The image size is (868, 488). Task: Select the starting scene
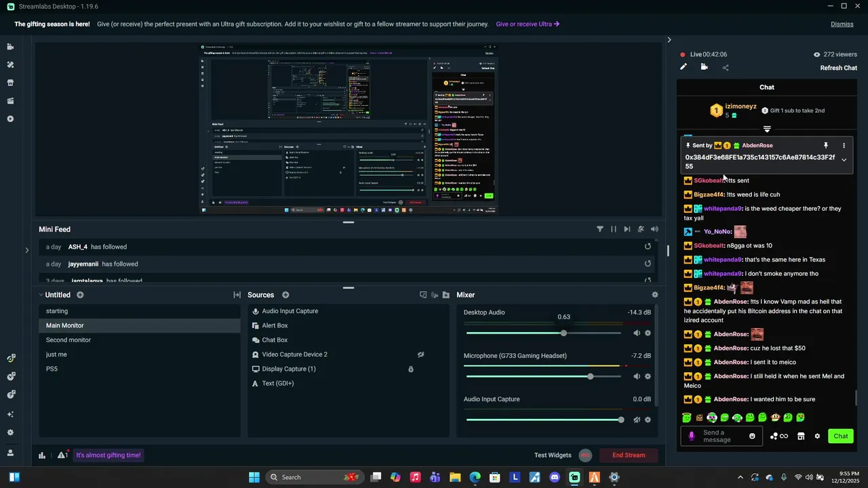coord(140,311)
